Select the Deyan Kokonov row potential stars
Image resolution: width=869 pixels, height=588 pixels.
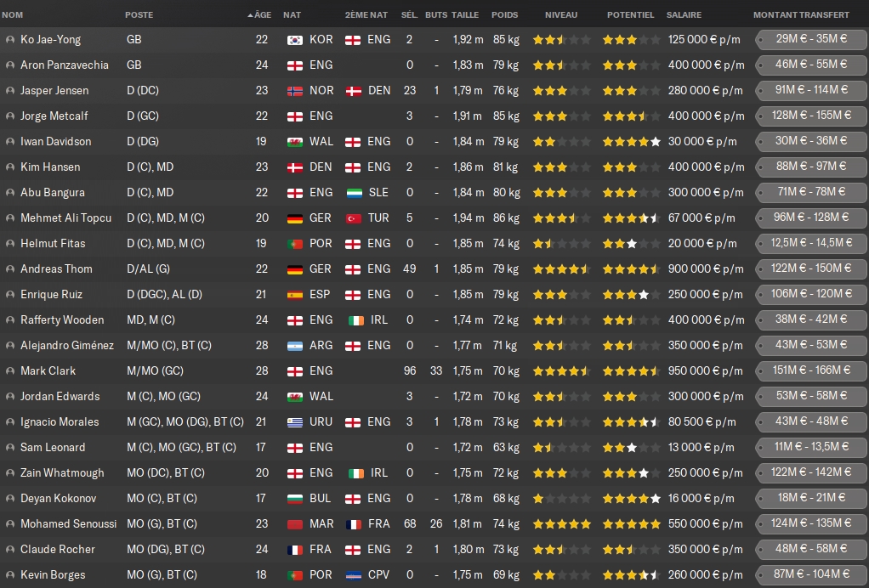pyautogui.click(x=631, y=499)
